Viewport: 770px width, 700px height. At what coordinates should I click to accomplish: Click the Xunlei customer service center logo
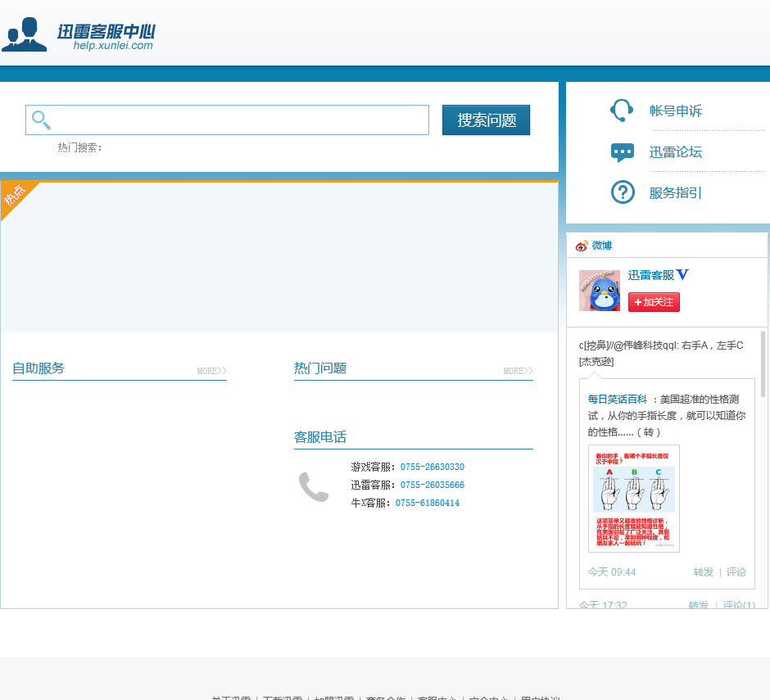[x=79, y=34]
